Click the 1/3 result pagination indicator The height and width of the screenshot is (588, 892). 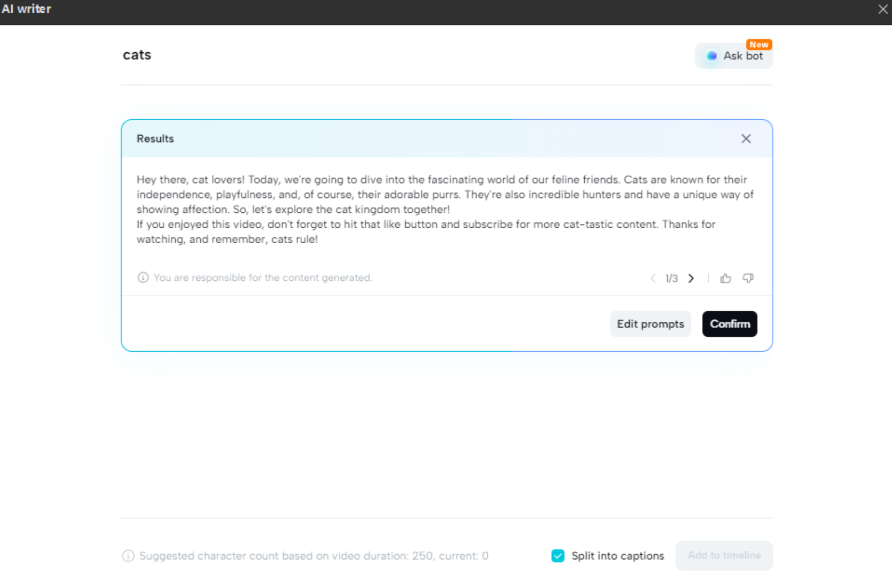[672, 278]
